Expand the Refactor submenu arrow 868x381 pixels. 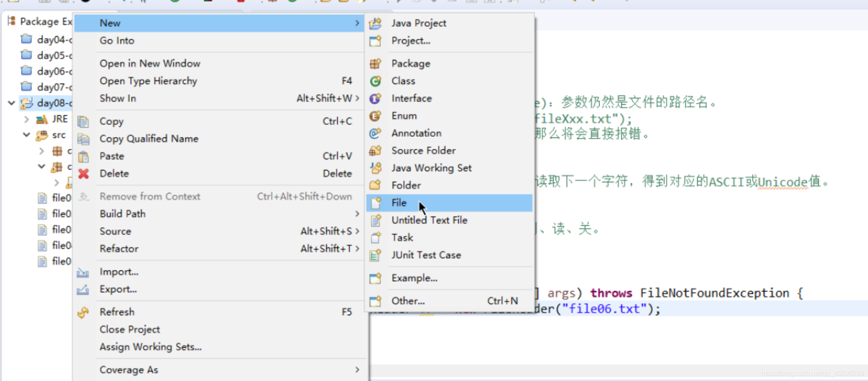point(357,249)
